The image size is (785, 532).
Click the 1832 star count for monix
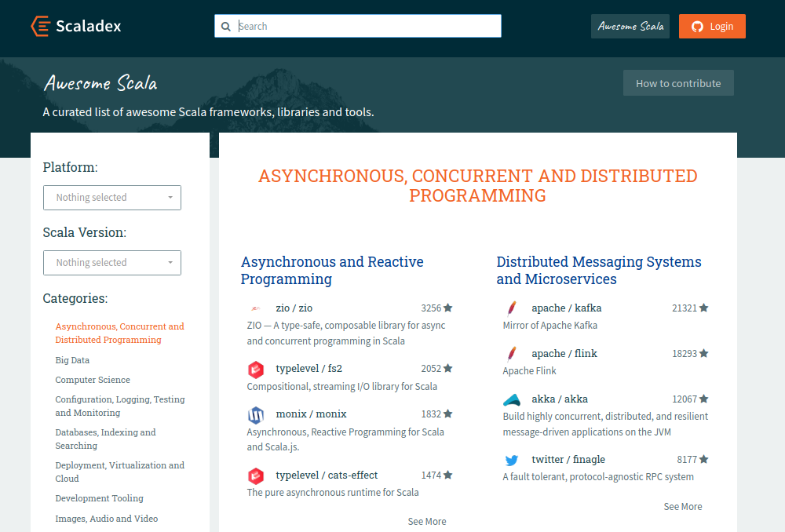[431, 414]
